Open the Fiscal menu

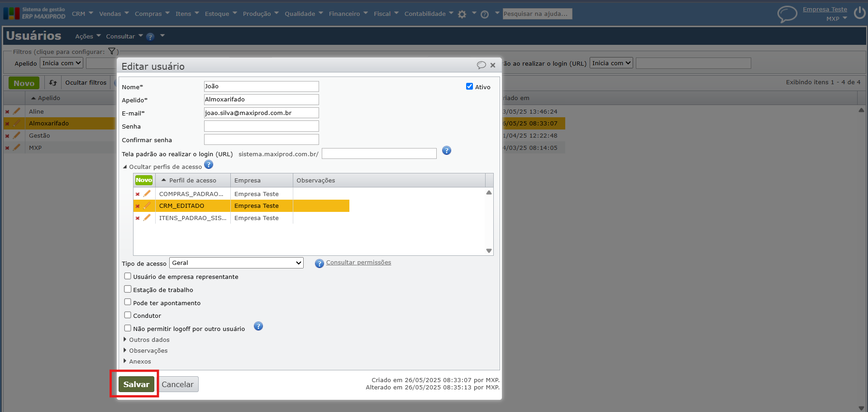tap(386, 14)
